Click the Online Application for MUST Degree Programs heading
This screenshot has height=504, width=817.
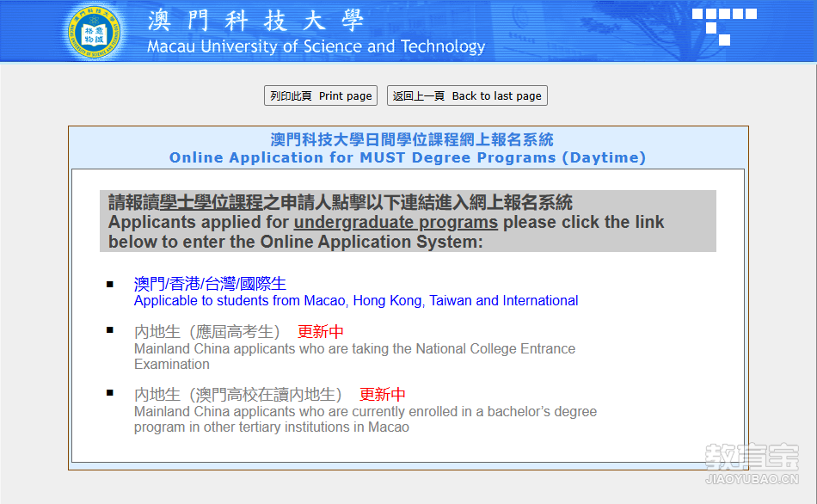[408, 157]
